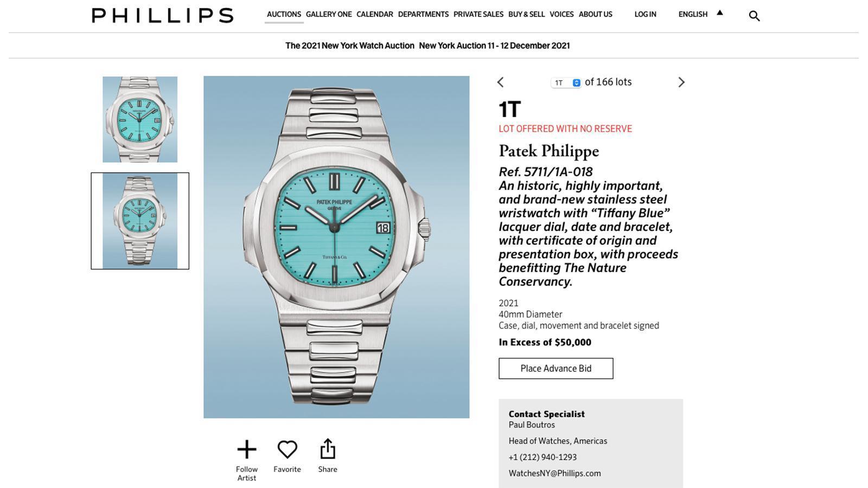Select the second watch thumbnail with bracelet
868x488 pixels.
[x=140, y=221]
